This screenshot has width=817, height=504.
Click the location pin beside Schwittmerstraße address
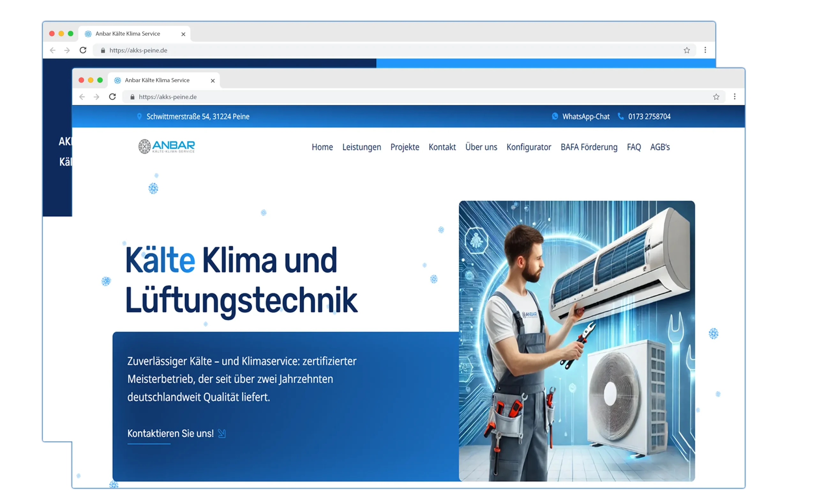tap(139, 116)
